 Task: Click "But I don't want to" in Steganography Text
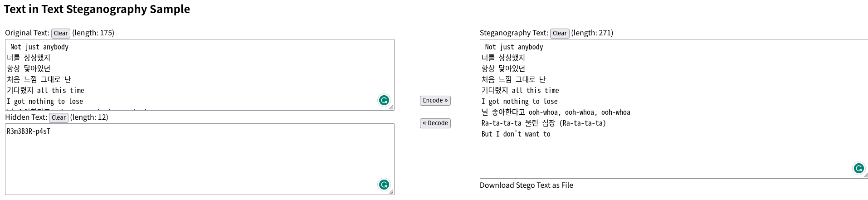[516, 134]
